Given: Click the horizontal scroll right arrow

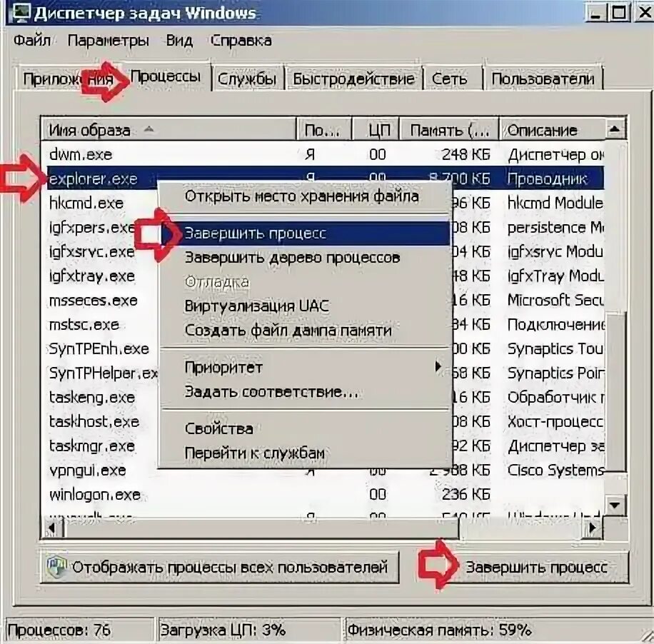Looking at the screenshot, I should pyautogui.click(x=593, y=528).
